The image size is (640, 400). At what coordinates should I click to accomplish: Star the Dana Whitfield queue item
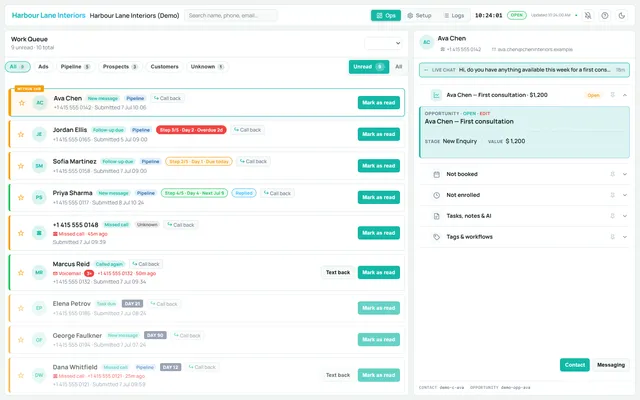click(21, 375)
